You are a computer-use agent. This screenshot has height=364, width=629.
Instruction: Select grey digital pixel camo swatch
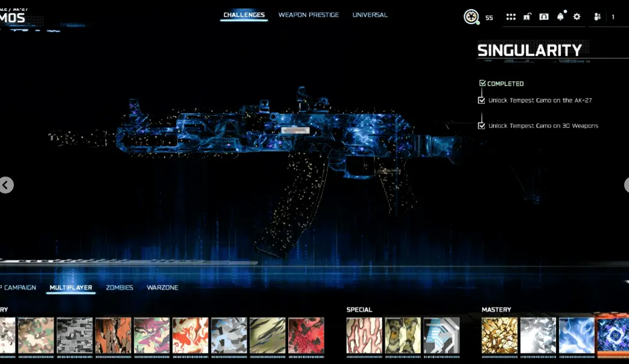[x=75, y=336]
